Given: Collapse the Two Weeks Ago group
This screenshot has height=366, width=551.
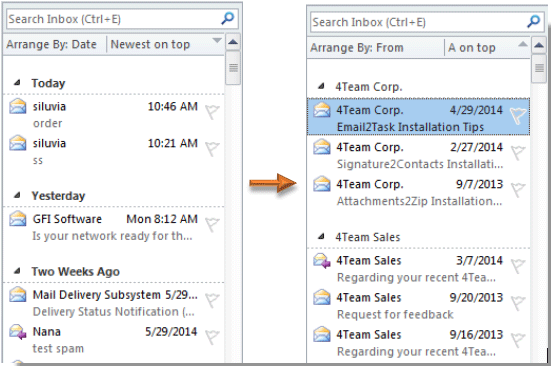Looking at the screenshot, I should click(x=17, y=271).
